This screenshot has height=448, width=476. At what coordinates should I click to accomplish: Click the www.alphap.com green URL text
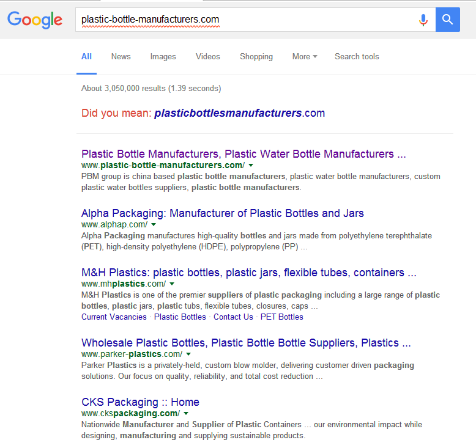click(114, 225)
